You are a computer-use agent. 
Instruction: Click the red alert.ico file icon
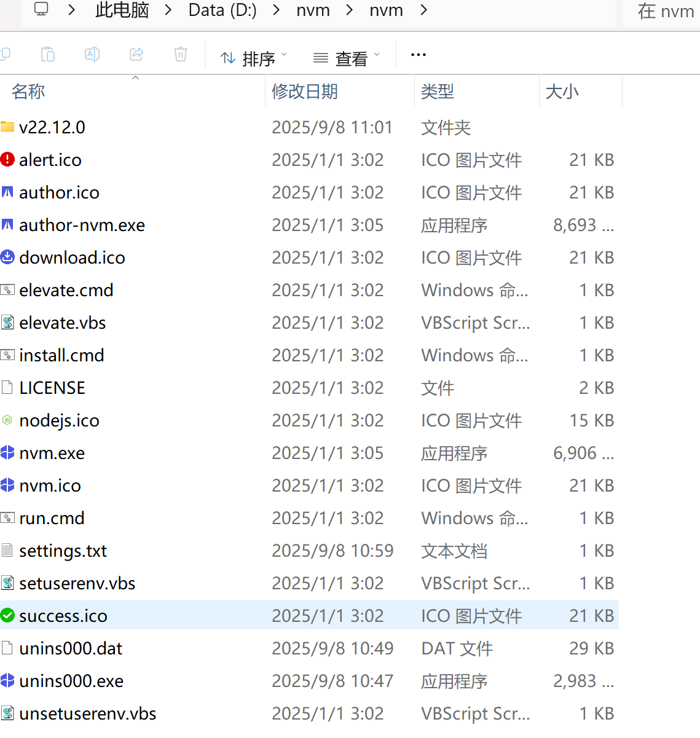click(7, 160)
